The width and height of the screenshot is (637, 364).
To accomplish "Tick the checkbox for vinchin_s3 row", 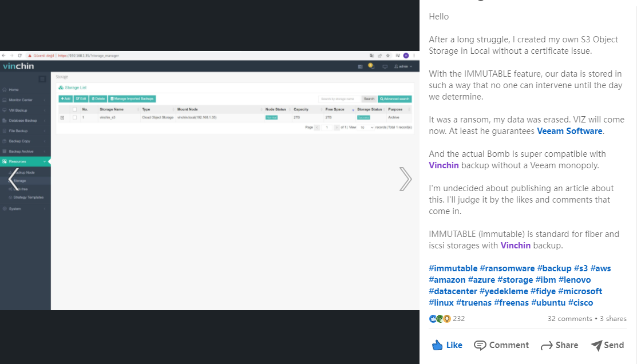I will point(74,117).
